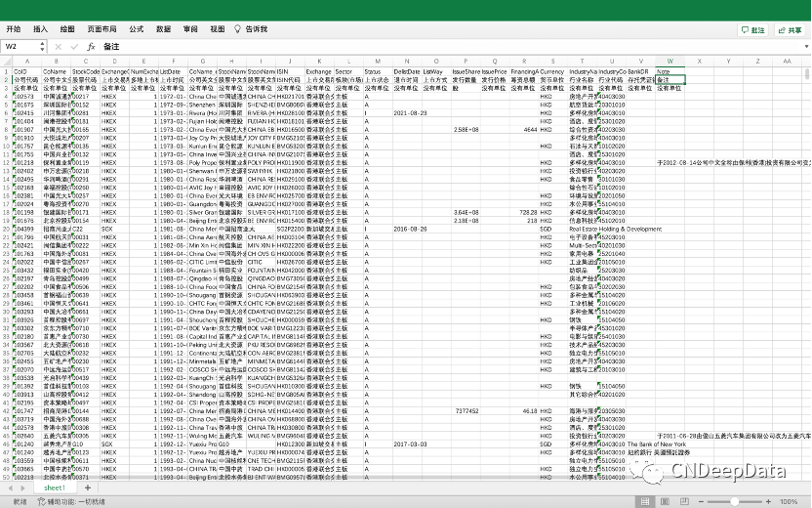Select row 1 header

tap(6, 71)
